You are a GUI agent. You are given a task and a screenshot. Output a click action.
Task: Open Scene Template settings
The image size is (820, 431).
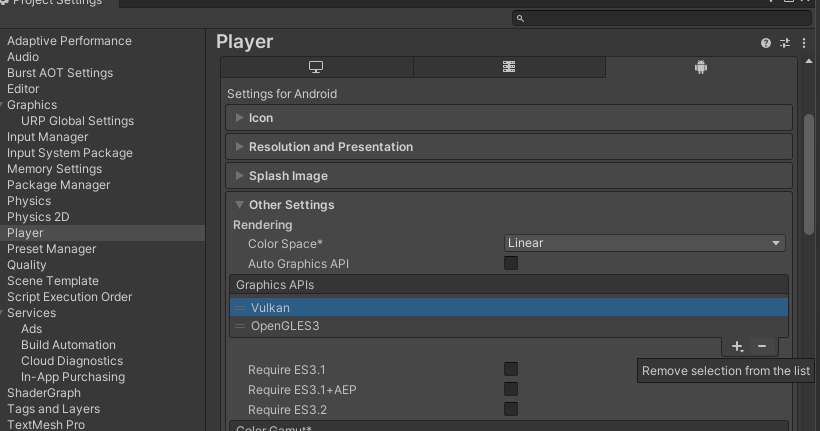click(x=53, y=281)
